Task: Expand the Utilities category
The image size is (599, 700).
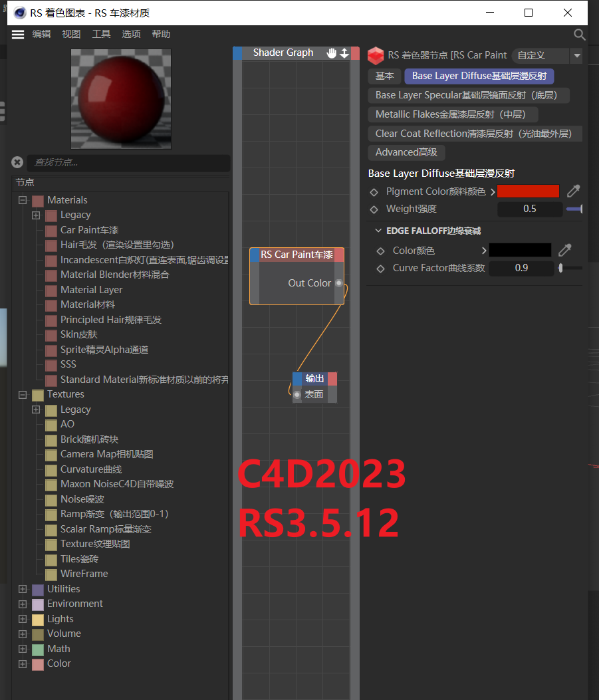Action: tap(23, 589)
